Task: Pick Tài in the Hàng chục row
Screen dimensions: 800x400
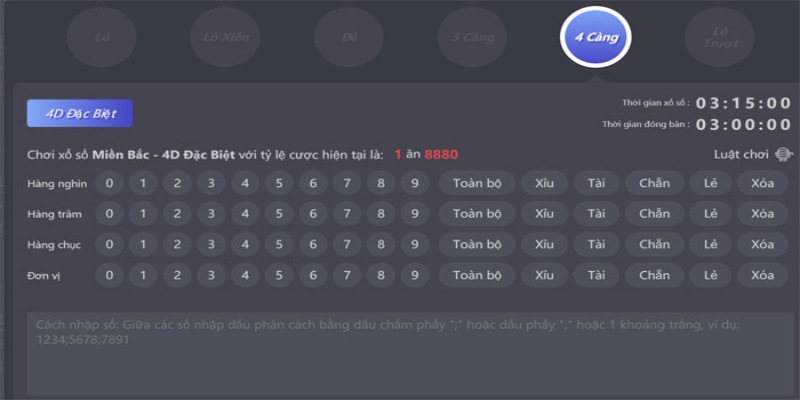Action: 597,244
